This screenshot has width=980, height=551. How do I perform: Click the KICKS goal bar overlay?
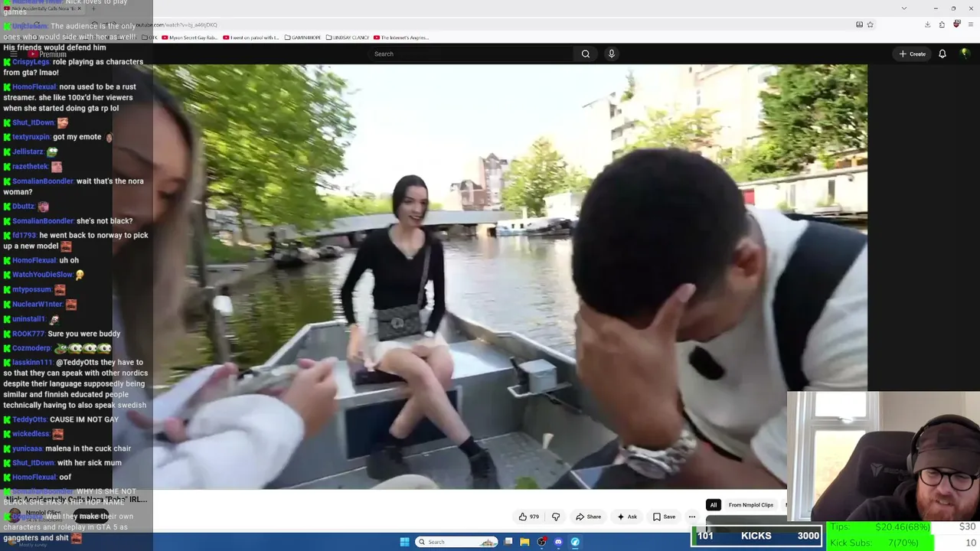coord(756,536)
